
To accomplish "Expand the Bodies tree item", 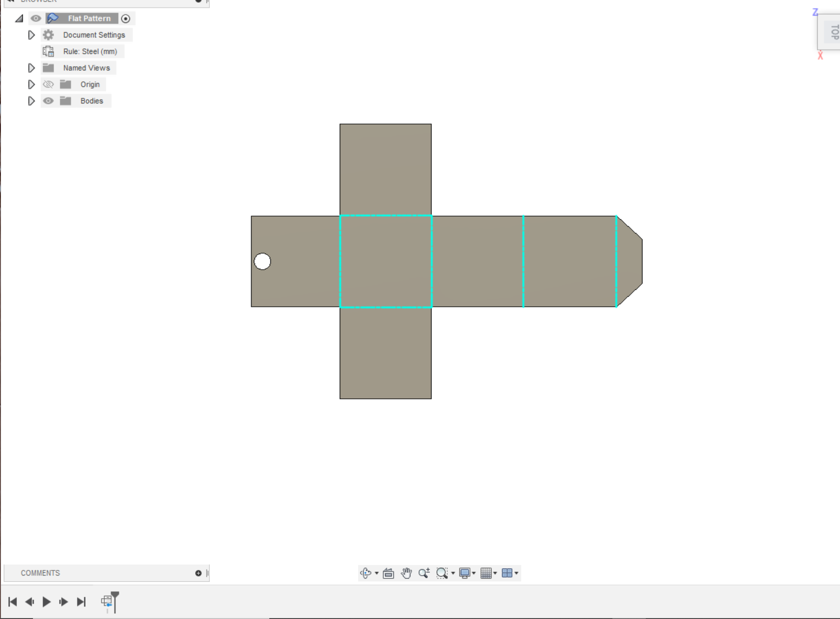I will point(31,101).
